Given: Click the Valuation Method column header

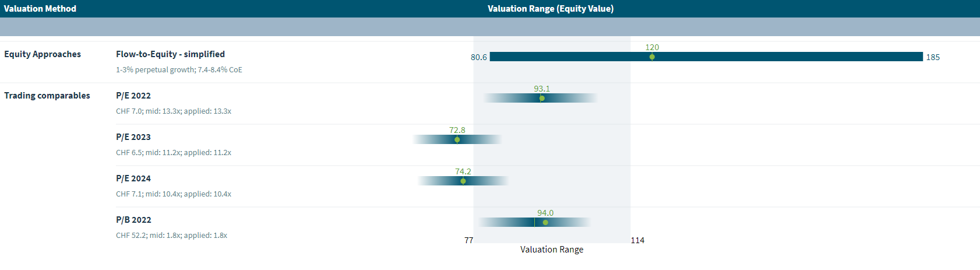Looking at the screenshot, I should tap(40, 9).
